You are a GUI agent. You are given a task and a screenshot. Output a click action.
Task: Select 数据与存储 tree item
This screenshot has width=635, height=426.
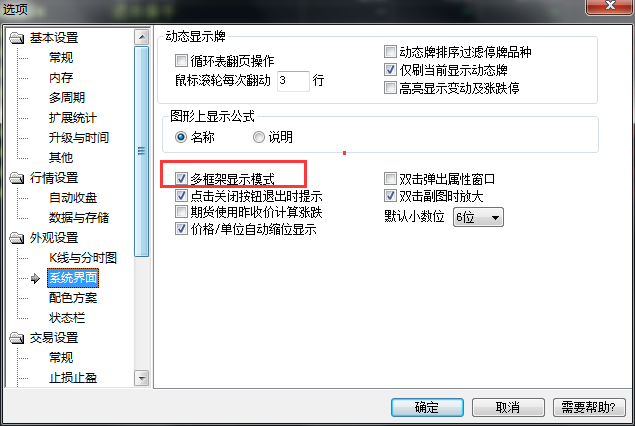pos(79,218)
